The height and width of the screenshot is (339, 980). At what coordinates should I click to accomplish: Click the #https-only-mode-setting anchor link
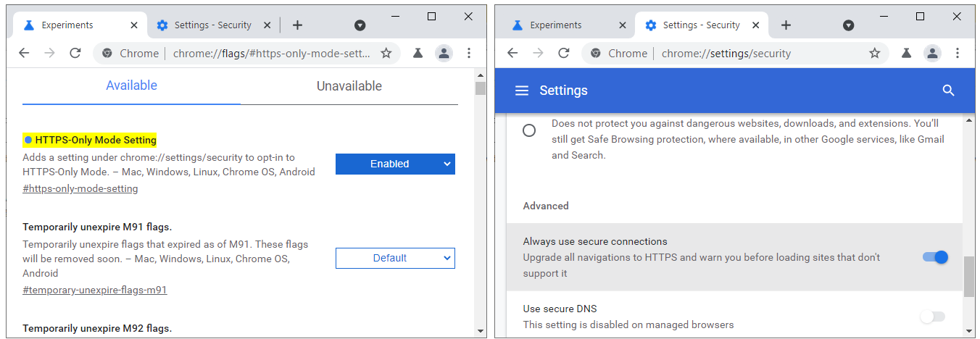tap(80, 189)
